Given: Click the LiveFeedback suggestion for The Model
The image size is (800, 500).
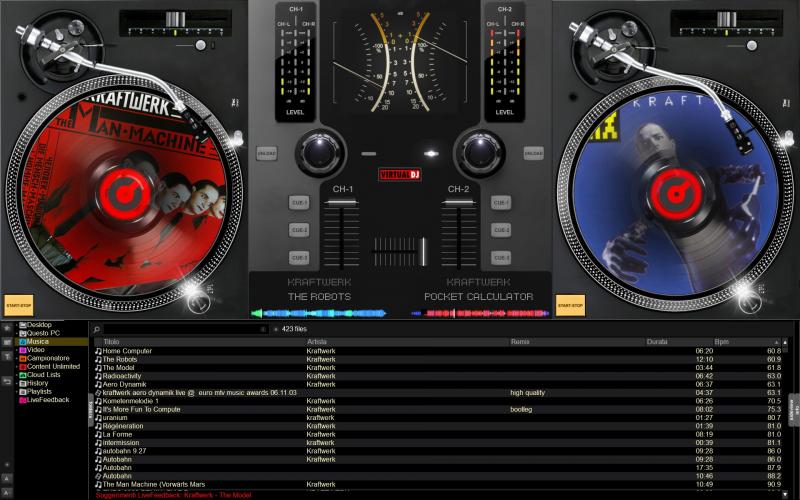Looking at the screenshot, I should (x=173, y=495).
